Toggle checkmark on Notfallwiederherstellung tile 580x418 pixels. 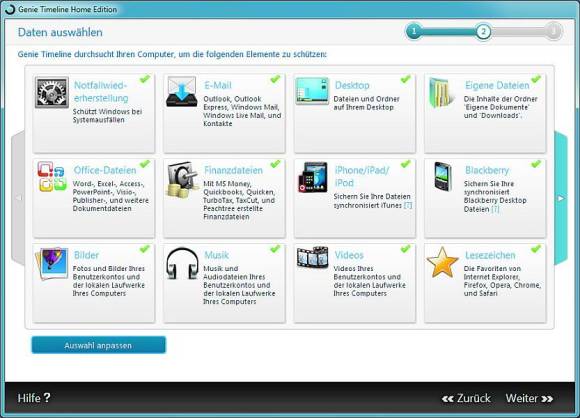(x=145, y=79)
